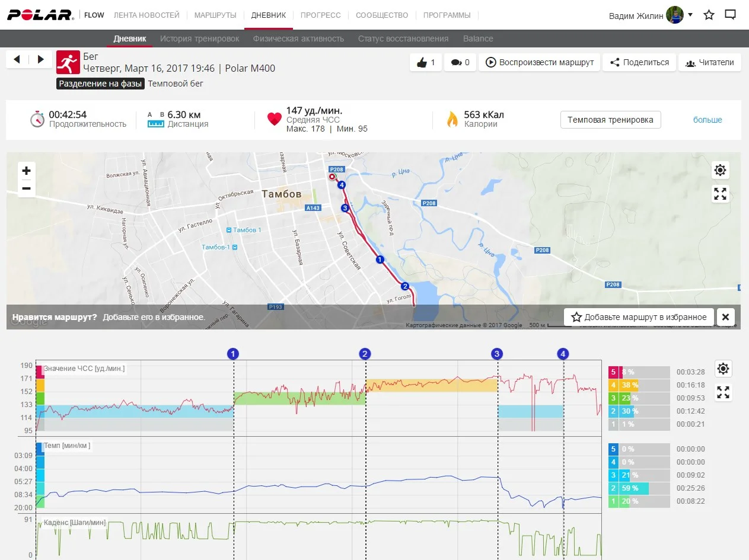Switch to История тренировок tab
The width and height of the screenshot is (749, 560).
click(199, 39)
